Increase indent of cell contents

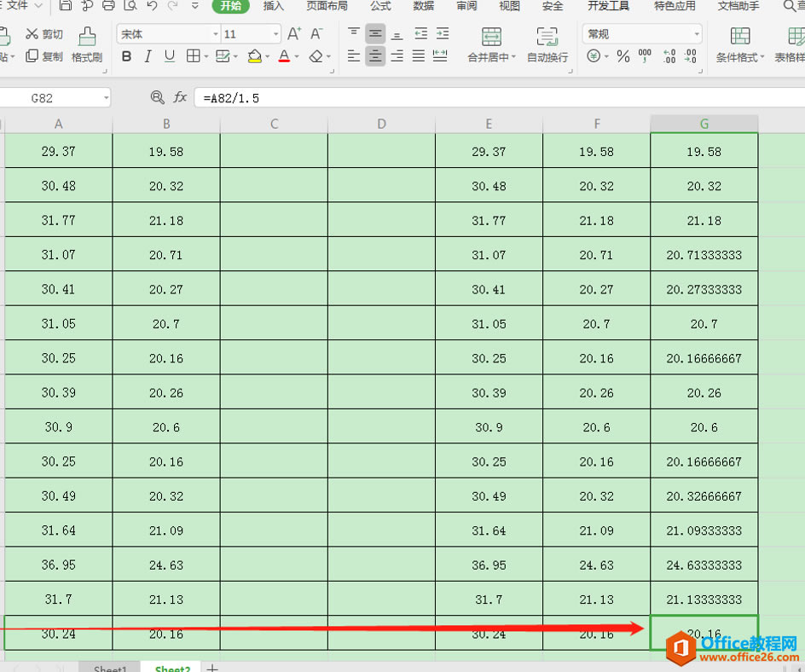[x=443, y=34]
